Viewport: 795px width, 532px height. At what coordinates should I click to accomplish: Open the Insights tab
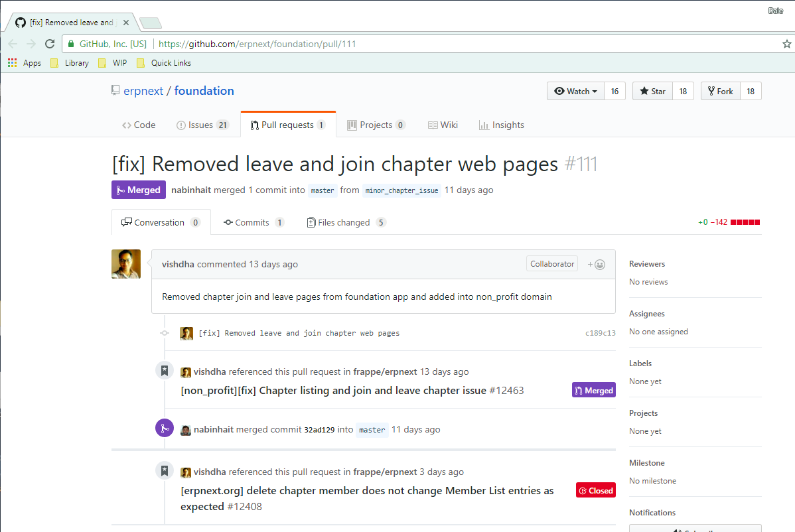click(502, 125)
